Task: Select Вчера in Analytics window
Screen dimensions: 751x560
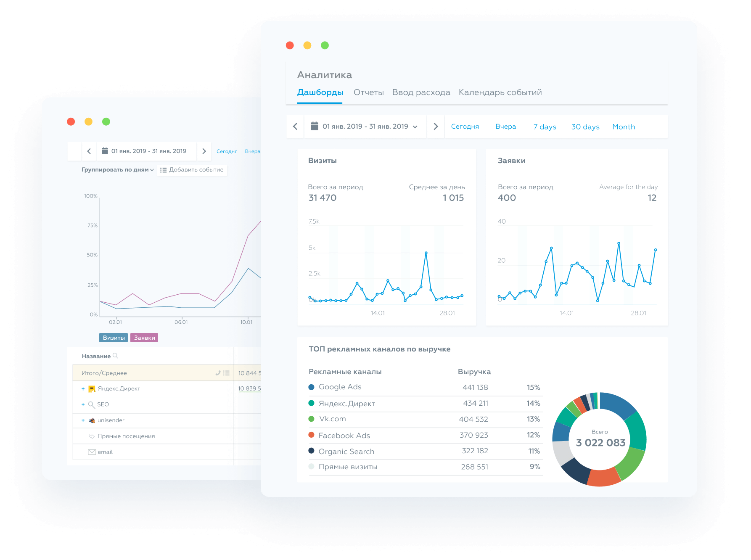Action: tap(505, 127)
